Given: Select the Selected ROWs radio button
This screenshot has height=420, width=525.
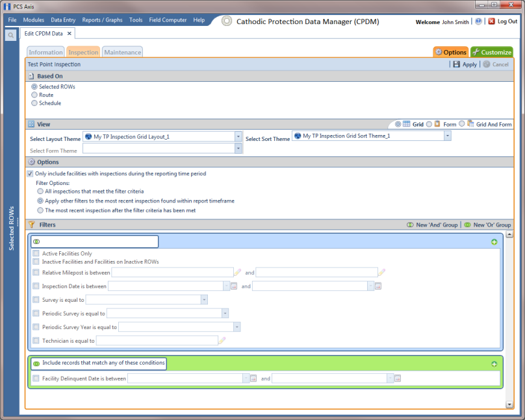Looking at the screenshot, I should [x=34, y=86].
